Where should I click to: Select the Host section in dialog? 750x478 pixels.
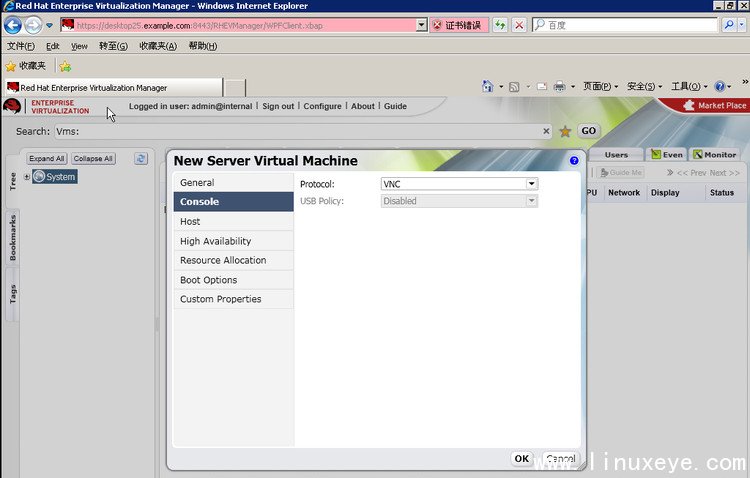point(233,222)
